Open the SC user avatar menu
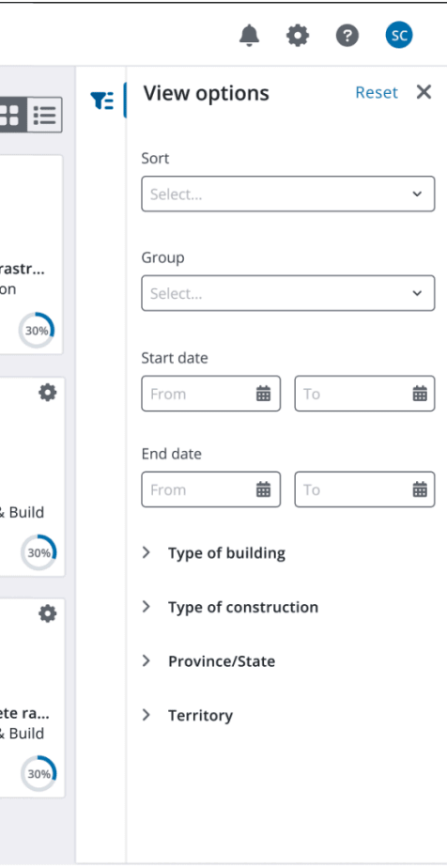 [x=399, y=36]
